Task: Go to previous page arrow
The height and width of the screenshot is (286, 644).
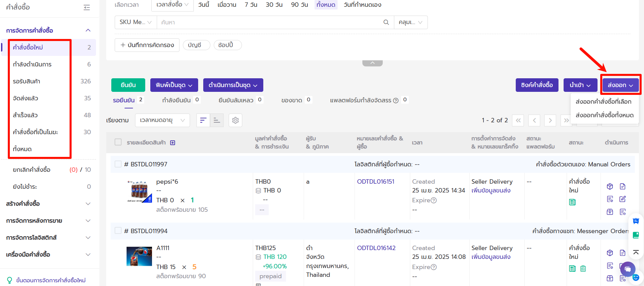Action: coord(534,120)
